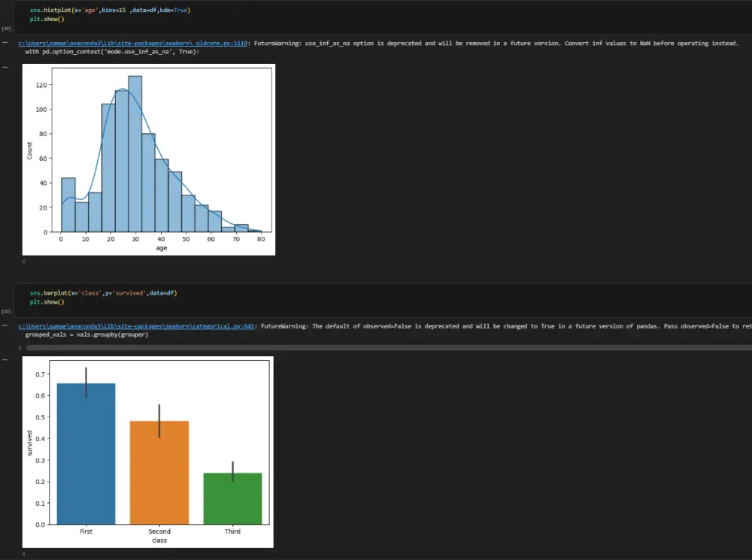Click the execution count [33] label
The width and height of the screenshot is (752, 560).
(x=6, y=312)
